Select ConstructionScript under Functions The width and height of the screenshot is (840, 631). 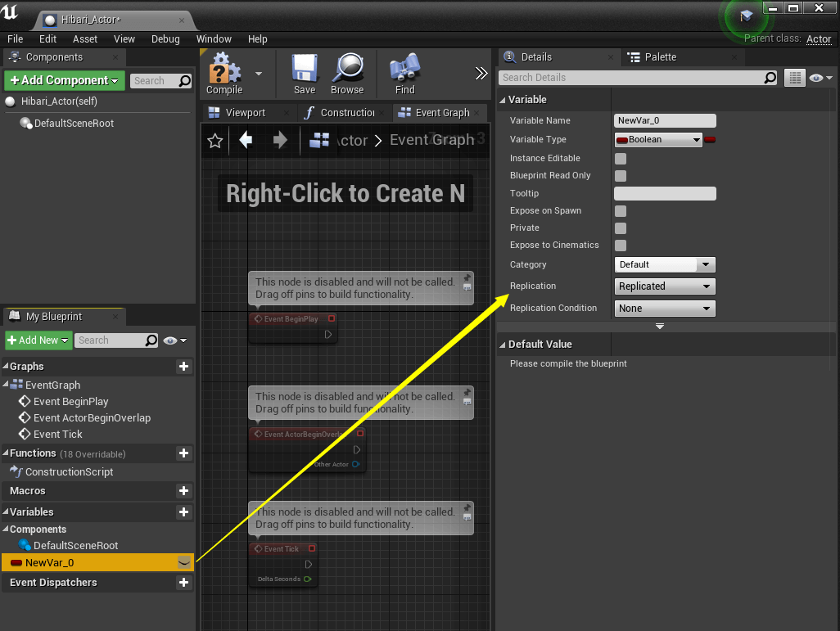(x=69, y=472)
